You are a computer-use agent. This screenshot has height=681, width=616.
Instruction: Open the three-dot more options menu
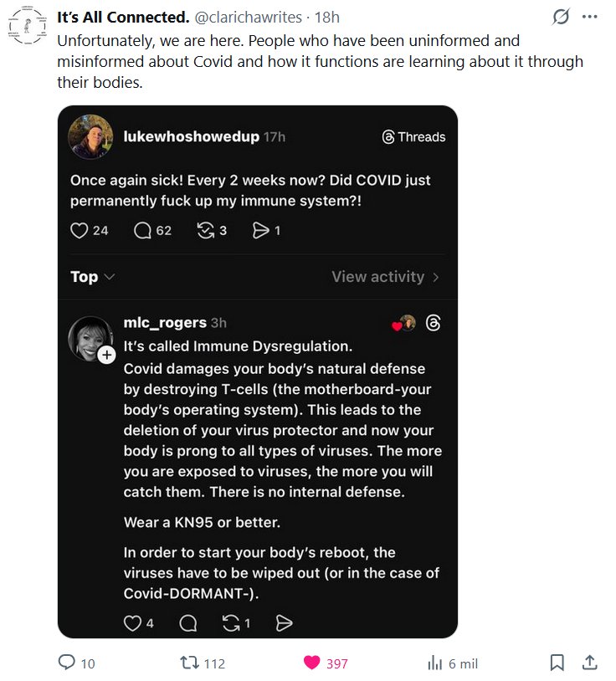coord(589,17)
